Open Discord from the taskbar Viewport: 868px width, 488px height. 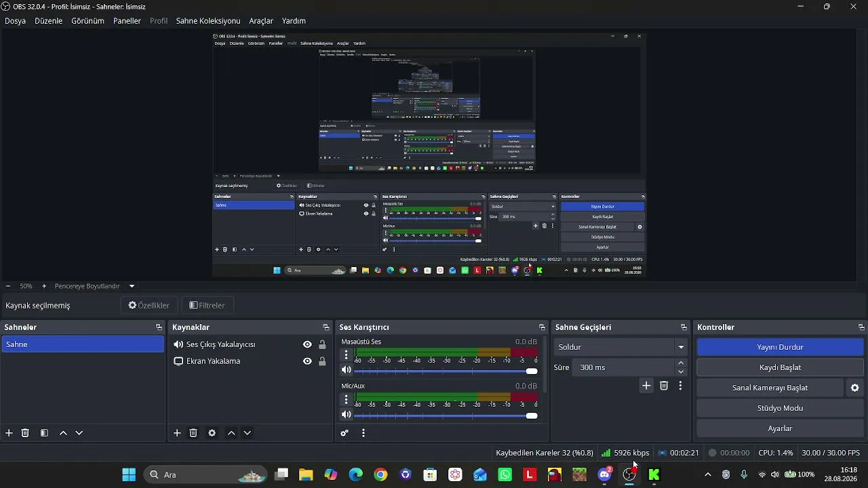click(605, 474)
